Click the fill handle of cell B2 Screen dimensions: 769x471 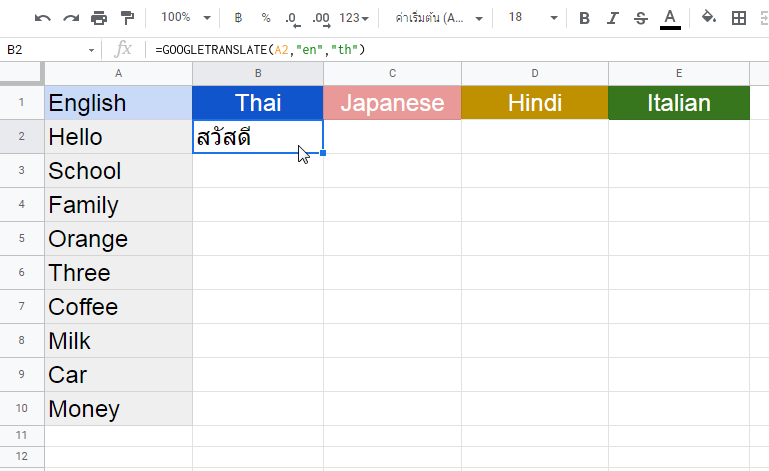323,153
